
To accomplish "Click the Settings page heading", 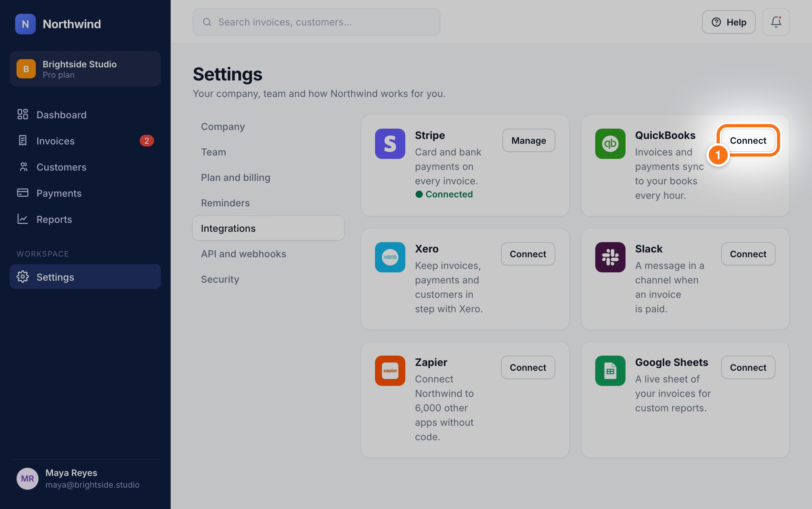I will [227, 74].
